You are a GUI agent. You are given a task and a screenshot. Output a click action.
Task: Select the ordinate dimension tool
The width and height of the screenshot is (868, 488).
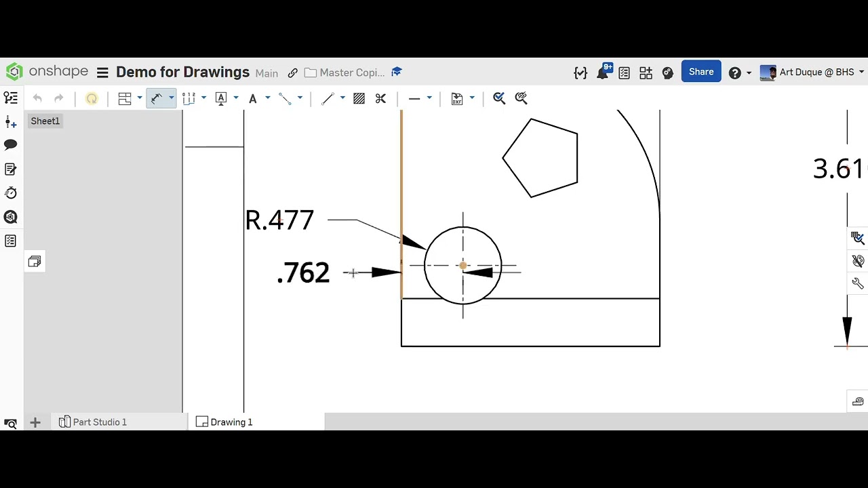tap(189, 98)
